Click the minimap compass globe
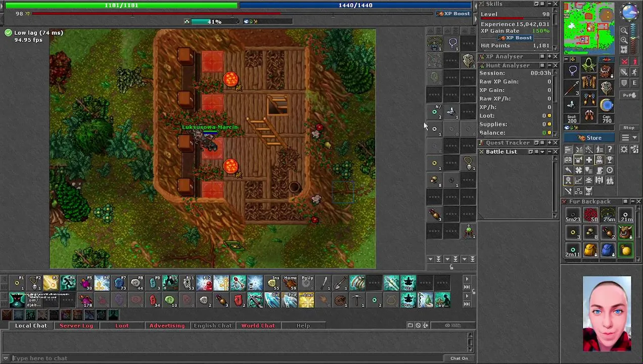 [630, 13]
